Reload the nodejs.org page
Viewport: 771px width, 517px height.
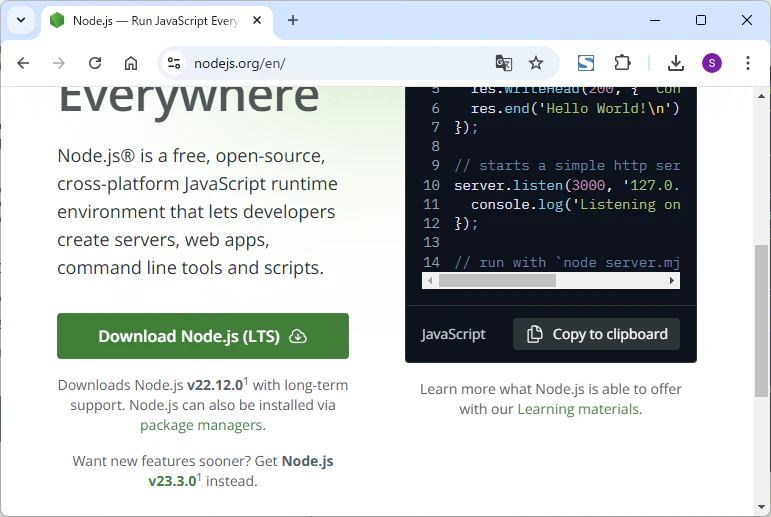point(95,63)
